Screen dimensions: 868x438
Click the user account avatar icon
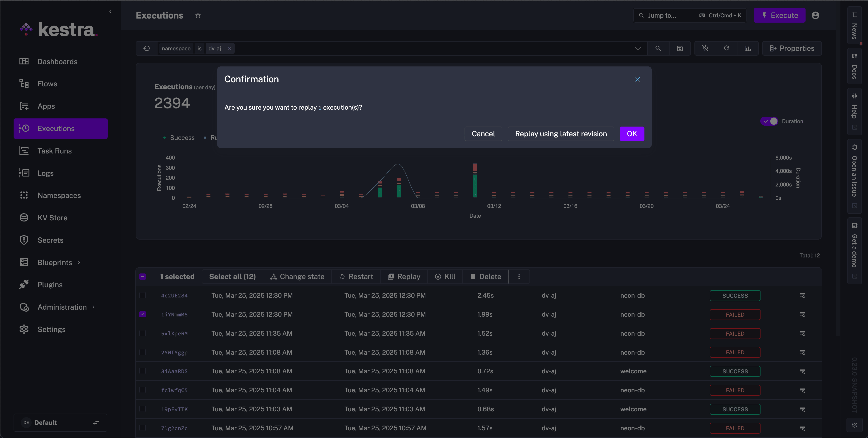(x=815, y=16)
